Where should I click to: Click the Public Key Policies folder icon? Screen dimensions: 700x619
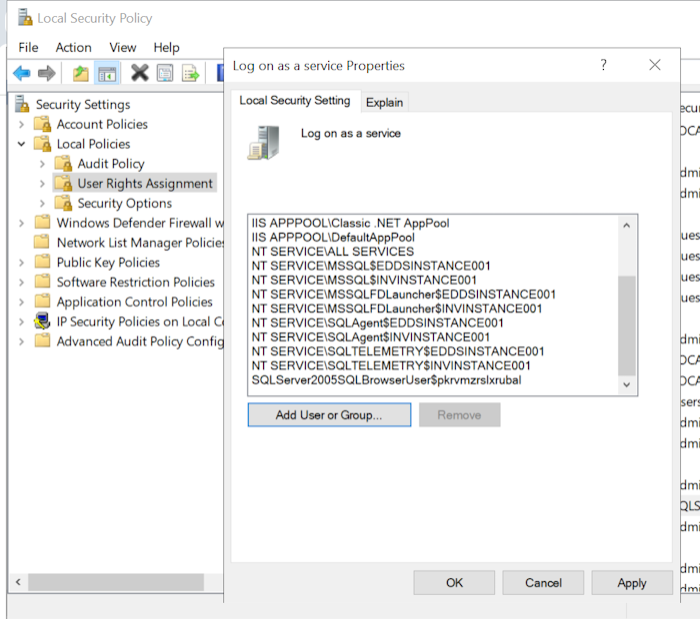[x=42, y=262]
